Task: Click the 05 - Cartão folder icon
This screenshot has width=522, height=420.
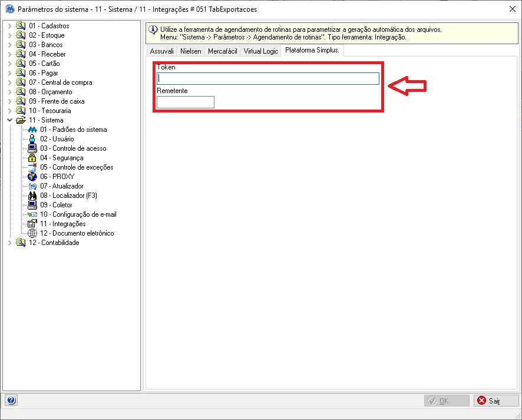Action: [21, 63]
